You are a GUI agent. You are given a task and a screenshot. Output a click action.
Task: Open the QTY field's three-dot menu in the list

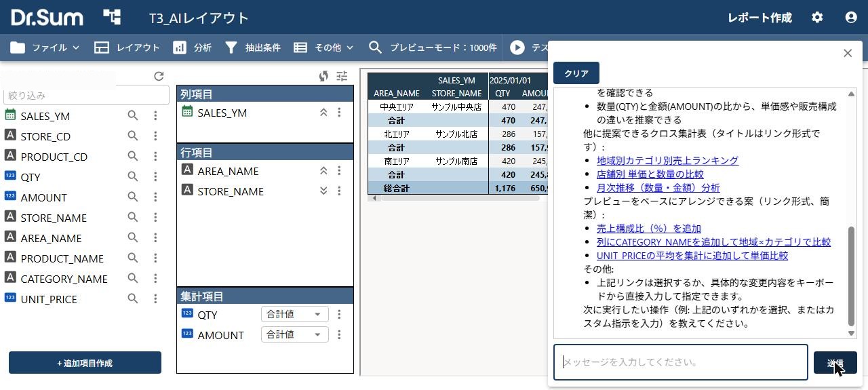tap(155, 177)
